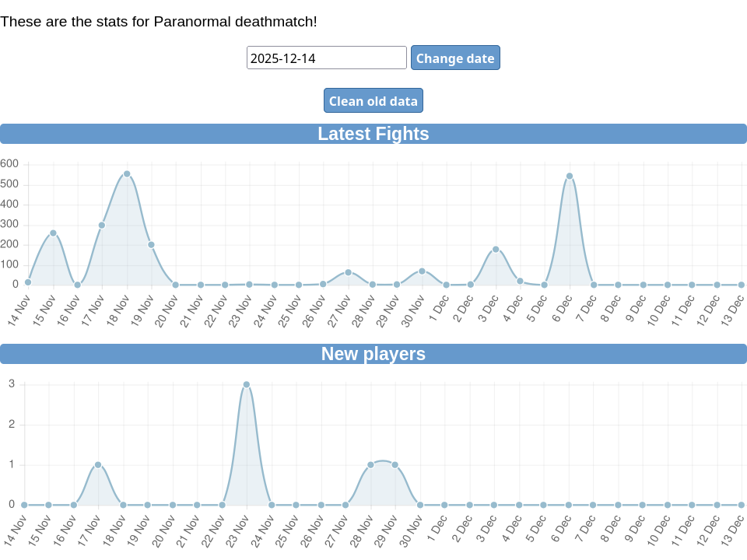Click the 18 Nov peak point in Latest Fights

(127, 174)
